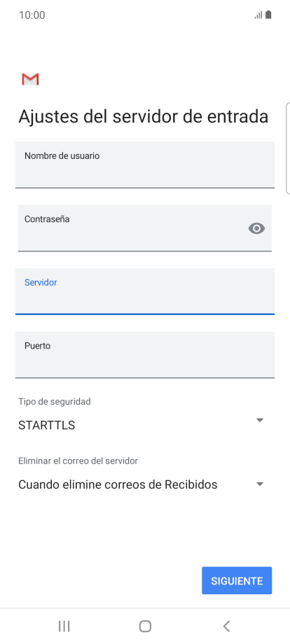Image resolution: width=290 pixels, height=644 pixels.
Task: Check the battery status icon
Action: coord(268,15)
